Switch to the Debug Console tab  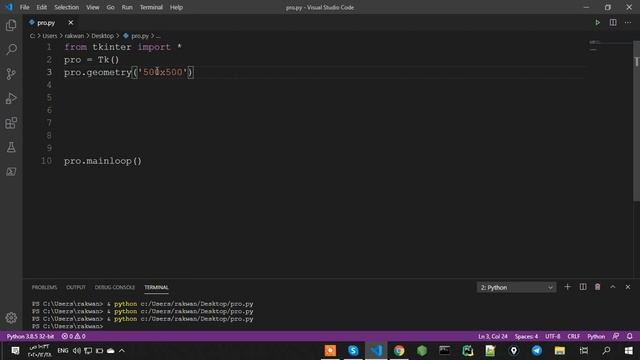coord(115,287)
